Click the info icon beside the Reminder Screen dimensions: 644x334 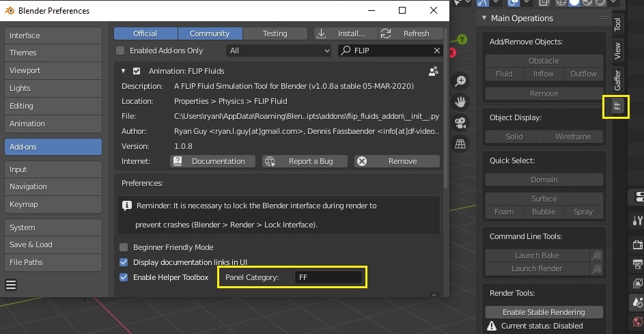coord(127,206)
